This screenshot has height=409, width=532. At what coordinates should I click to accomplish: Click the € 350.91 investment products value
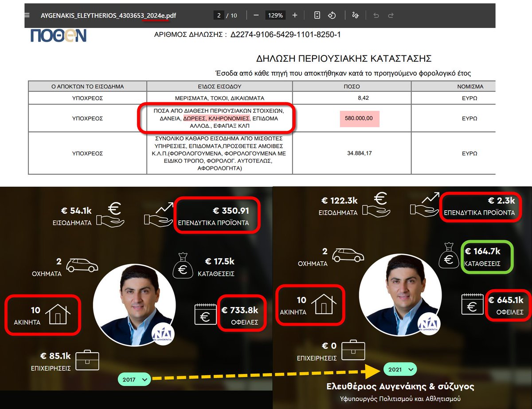(x=231, y=211)
